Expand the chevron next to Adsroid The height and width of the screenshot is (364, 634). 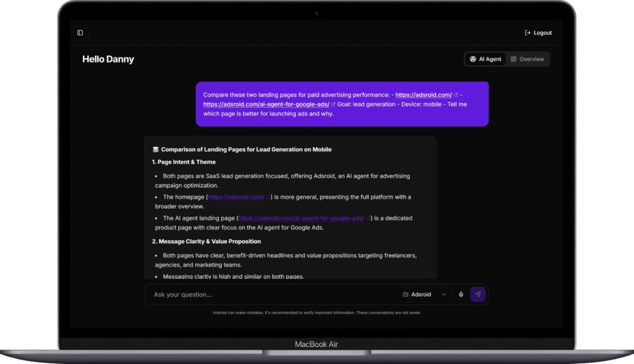[443, 295]
